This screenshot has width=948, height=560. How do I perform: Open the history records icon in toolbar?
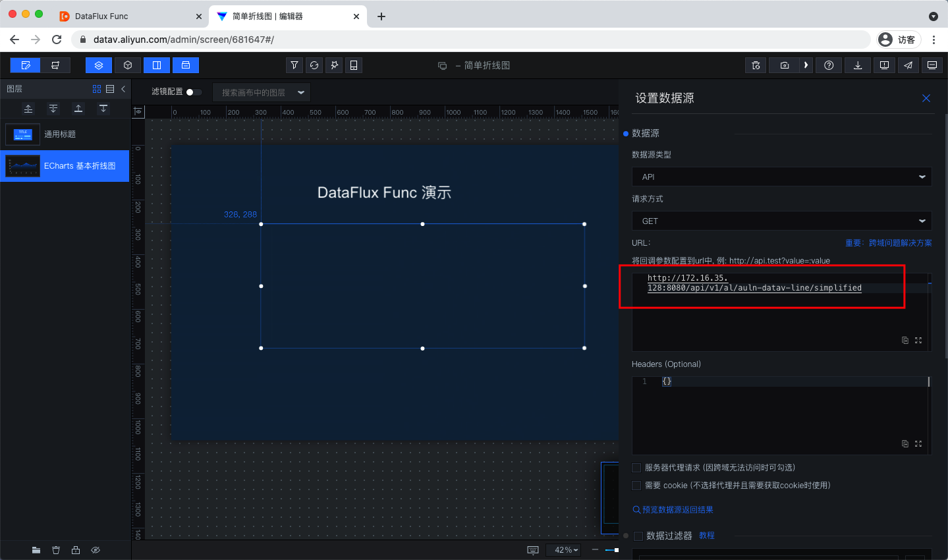click(x=756, y=65)
